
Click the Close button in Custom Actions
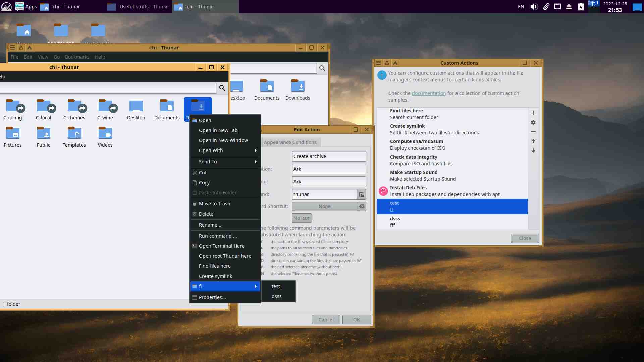click(x=525, y=238)
